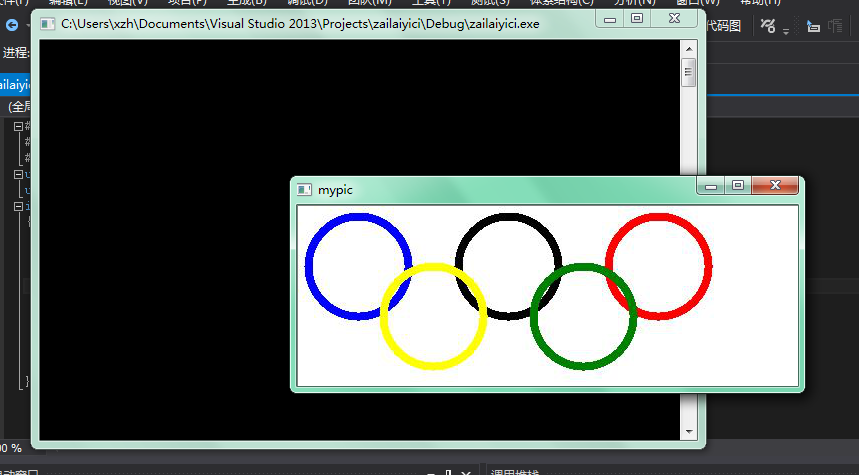This screenshot has width=859, height=475.
Task: Close the zailaiyici.exe console window
Action: (x=674, y=19)
